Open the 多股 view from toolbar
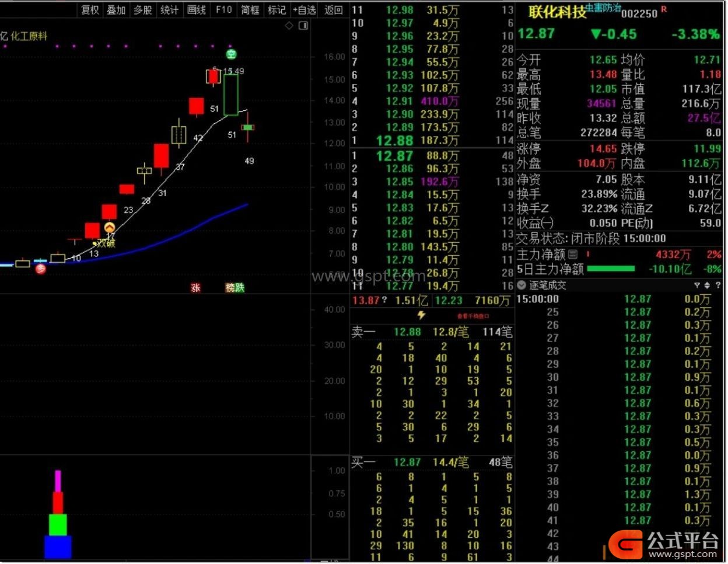Image resolution: width=728 pixels, height=564 pixels. [x=143, y=10]
